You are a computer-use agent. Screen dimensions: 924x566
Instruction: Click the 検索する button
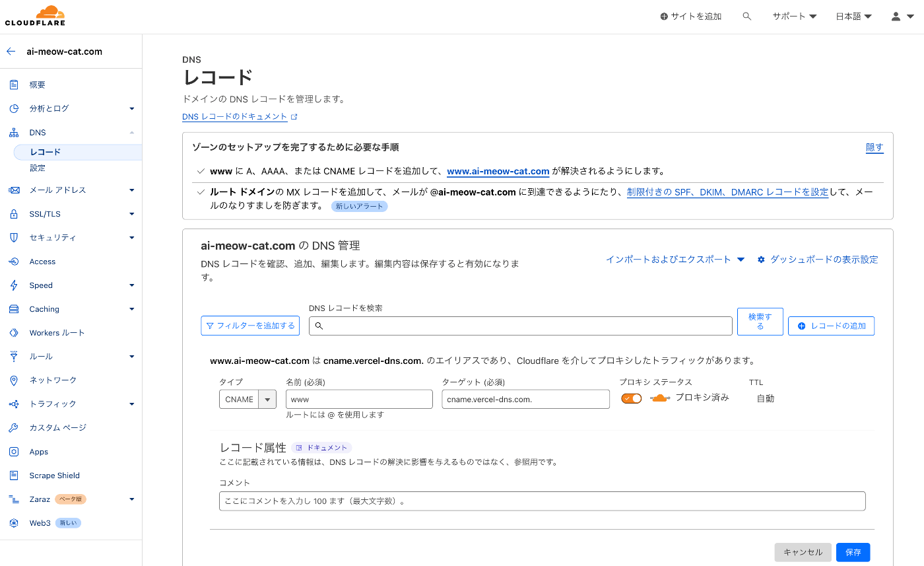760,322
